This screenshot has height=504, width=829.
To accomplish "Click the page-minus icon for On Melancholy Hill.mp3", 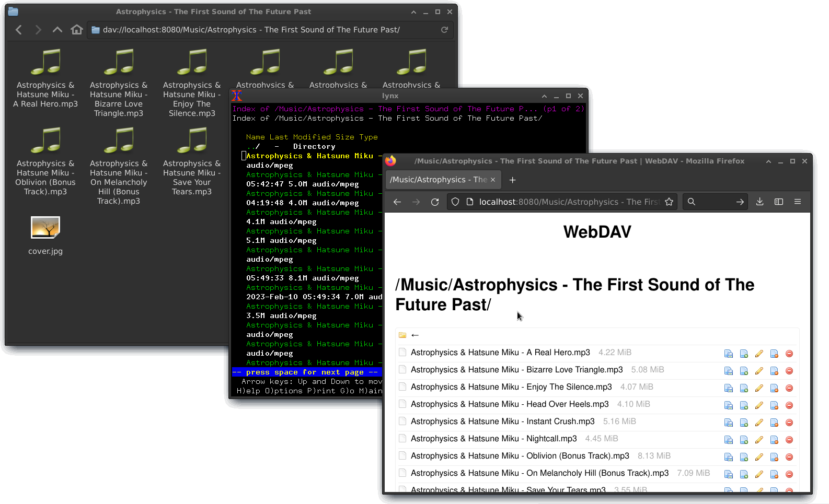I will [x=774, y=474].
